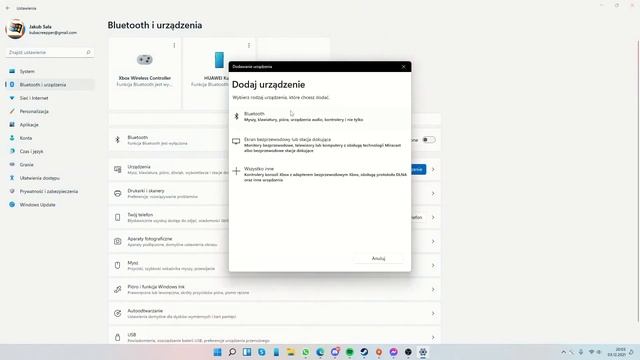Screen dimensions: 640x360
Task: Click wireless display monitor icon in dialog
Action: (x=236, y=141)
